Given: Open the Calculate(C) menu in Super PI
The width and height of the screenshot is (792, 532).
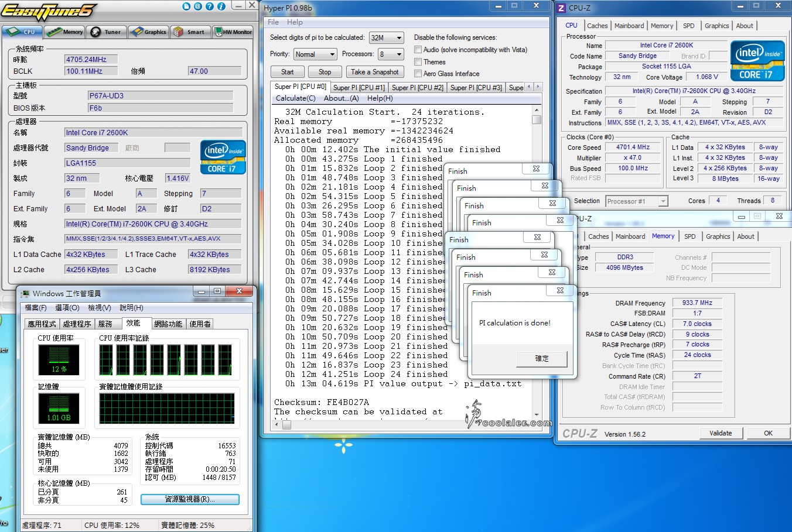Looking at the screenshot, I should (296, 98).
